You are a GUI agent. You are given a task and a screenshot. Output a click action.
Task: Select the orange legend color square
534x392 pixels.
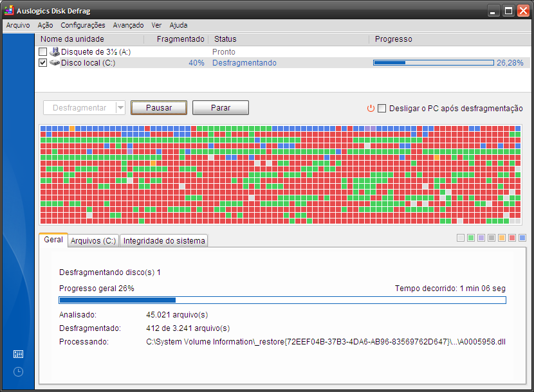[x=502, y=238]
